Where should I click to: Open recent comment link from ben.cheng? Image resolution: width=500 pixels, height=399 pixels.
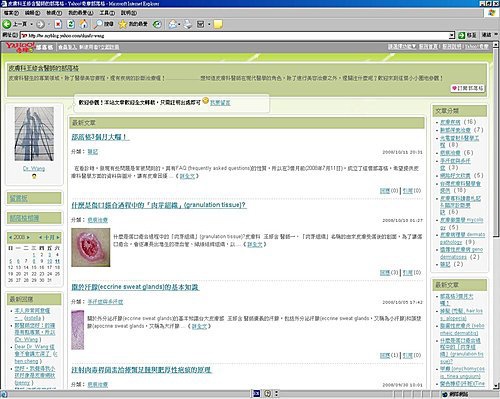(x=36, y=354)
